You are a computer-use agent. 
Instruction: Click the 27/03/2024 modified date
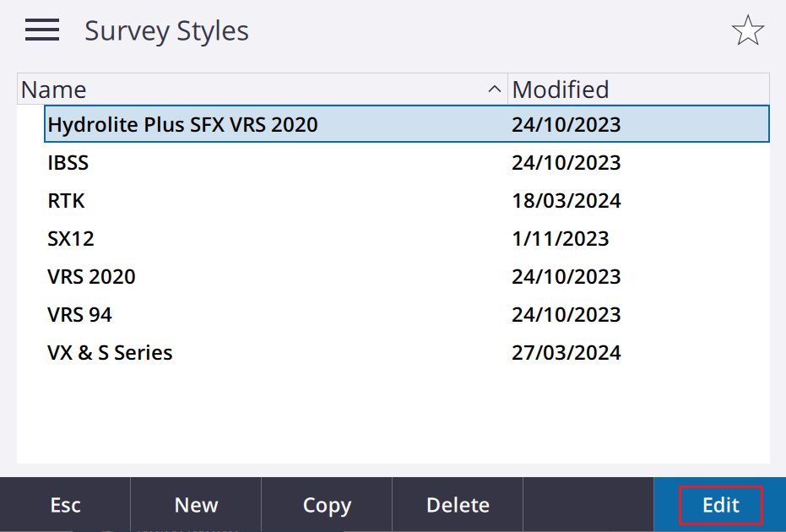click(566, 353)
